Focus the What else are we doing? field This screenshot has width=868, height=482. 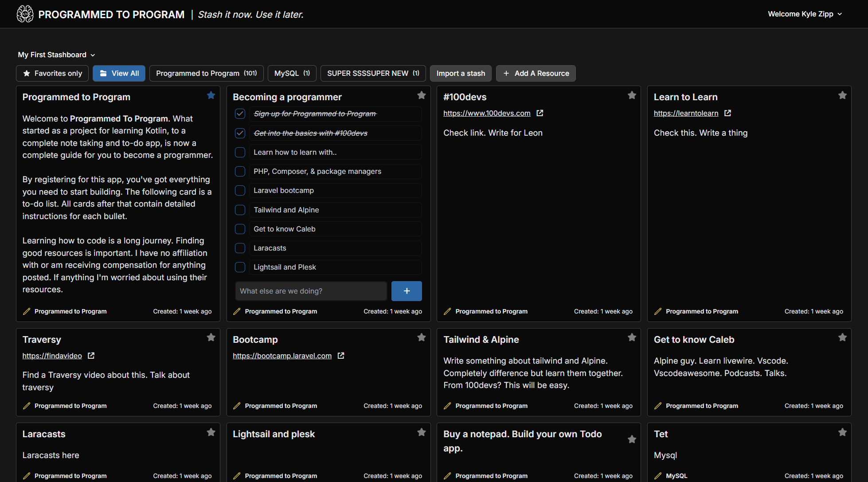311,291
